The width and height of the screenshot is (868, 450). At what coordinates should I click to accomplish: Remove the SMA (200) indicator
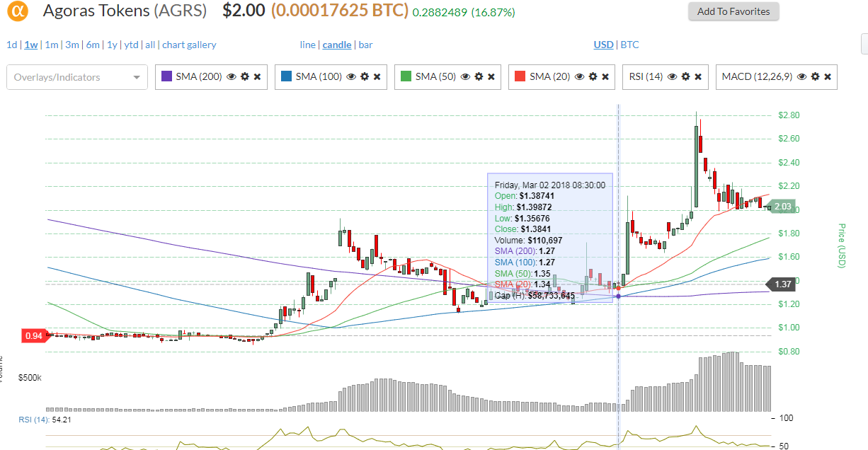257,76
